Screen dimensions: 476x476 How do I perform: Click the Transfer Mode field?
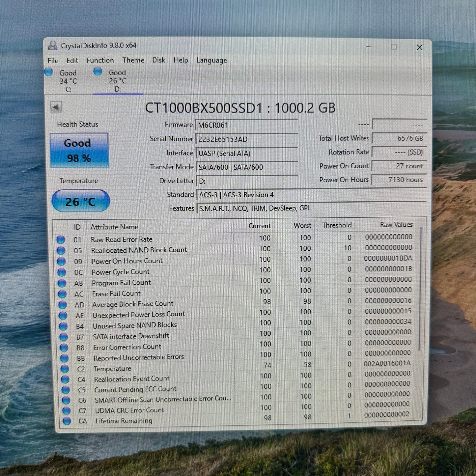coord(247,167)
